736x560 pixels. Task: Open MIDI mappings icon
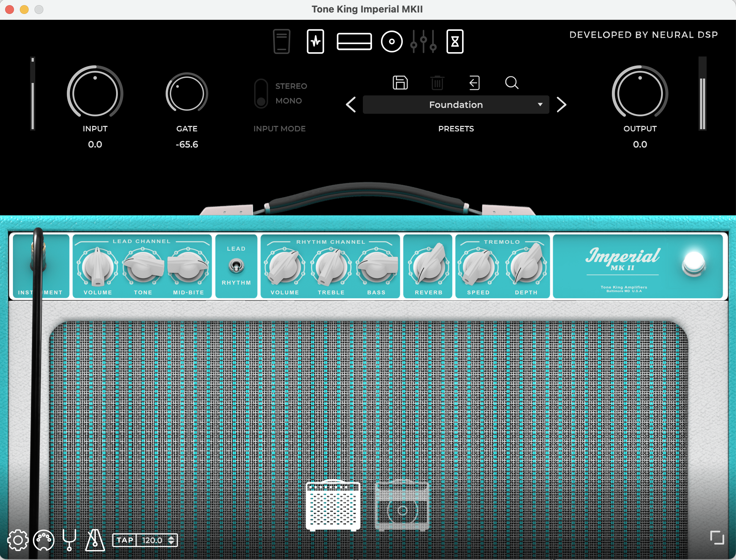[44, 540]
